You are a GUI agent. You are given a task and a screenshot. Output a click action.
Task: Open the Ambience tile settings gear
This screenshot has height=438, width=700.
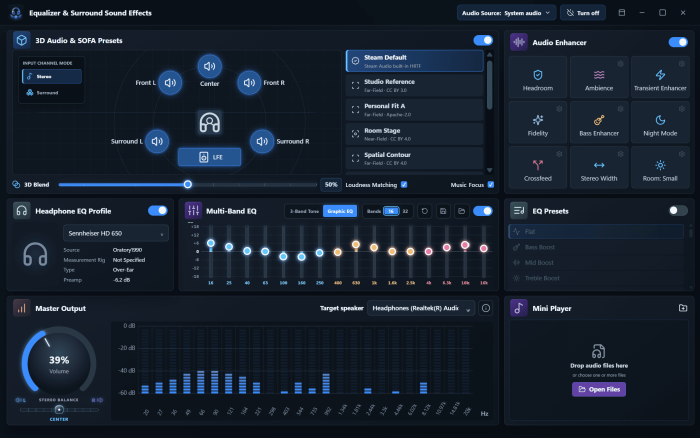tap(621, 64)
